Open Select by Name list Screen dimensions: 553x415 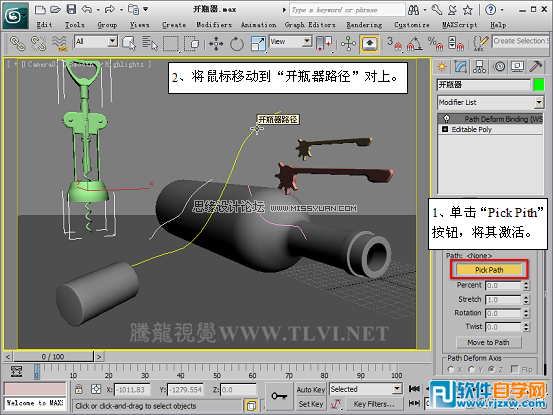pos(150,44)
